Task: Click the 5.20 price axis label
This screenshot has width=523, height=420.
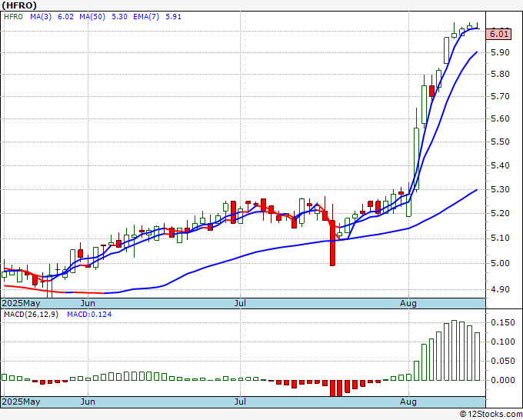Action: 501,213
